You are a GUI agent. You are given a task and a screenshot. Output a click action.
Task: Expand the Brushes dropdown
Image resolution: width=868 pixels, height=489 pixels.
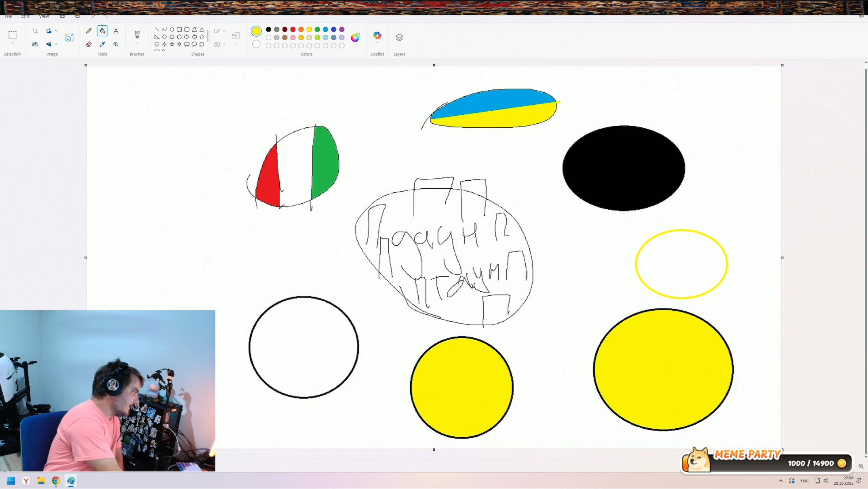coord(137,43)
